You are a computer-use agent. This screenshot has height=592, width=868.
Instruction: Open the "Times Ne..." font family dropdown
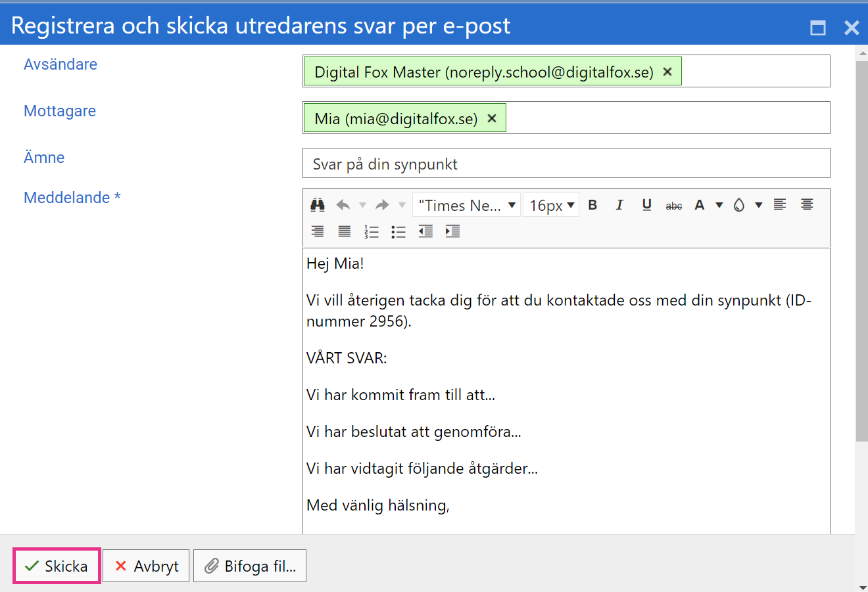[466, 205]
